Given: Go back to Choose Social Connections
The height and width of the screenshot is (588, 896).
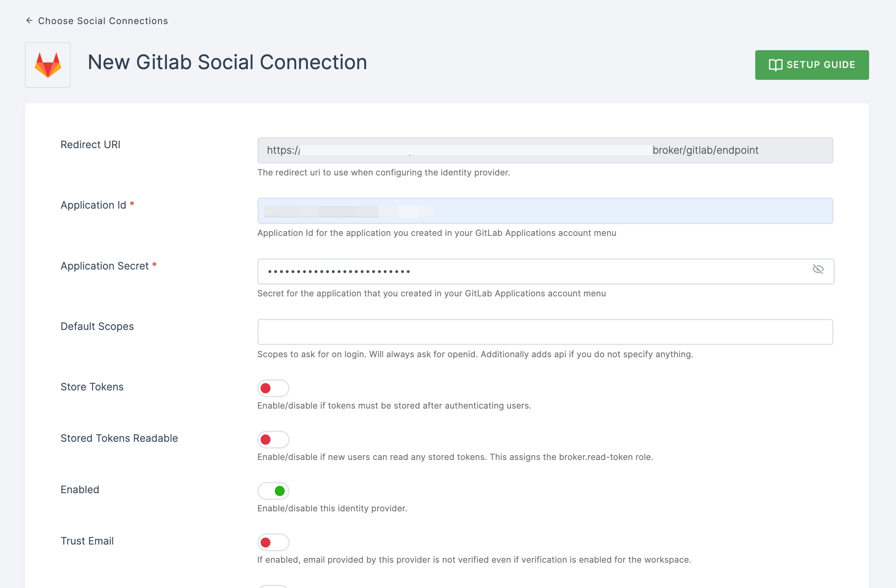Looking at the screenshot, I should pos(97,21).
